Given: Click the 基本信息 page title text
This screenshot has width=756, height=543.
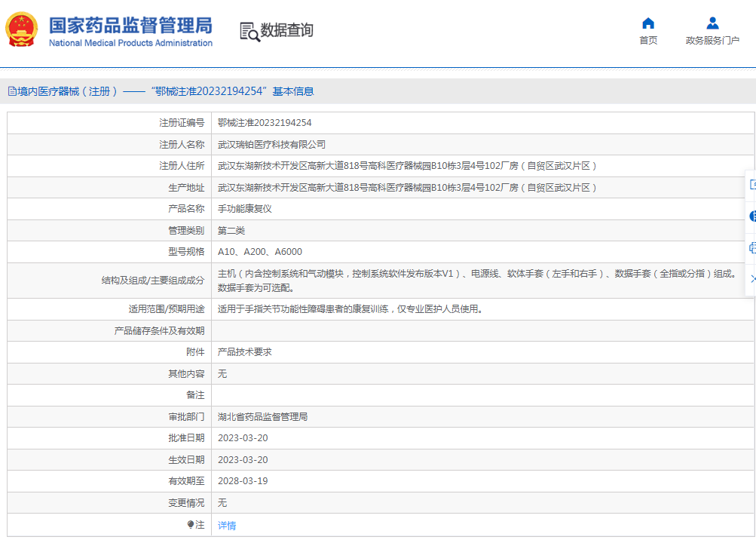Looking at the screenshot, I should pos(293,91).
